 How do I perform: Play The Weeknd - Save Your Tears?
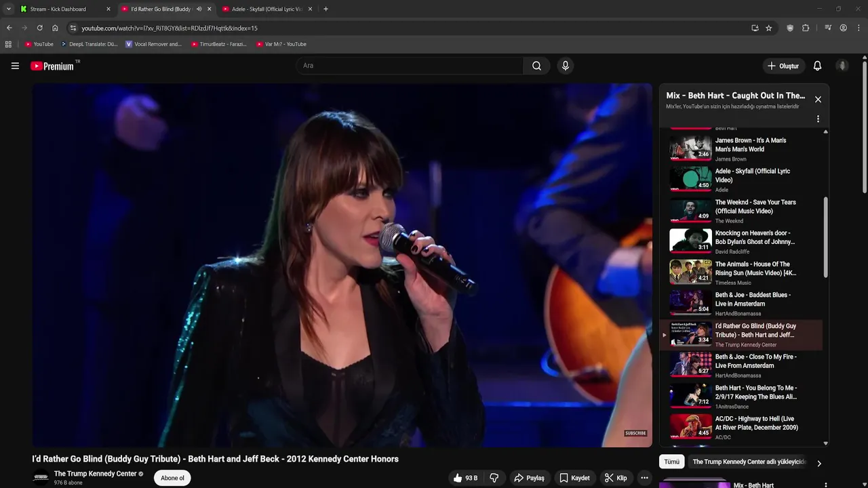741,210
